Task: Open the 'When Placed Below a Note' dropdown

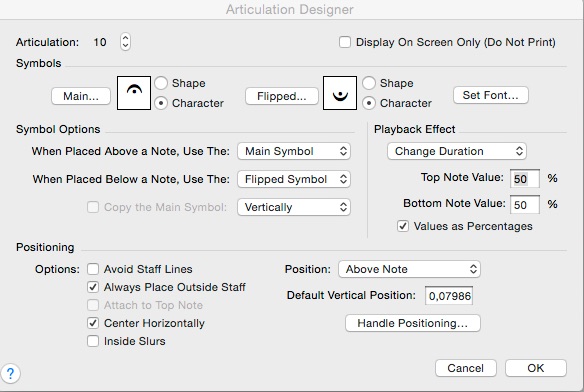Action: [x=294, y=179]
